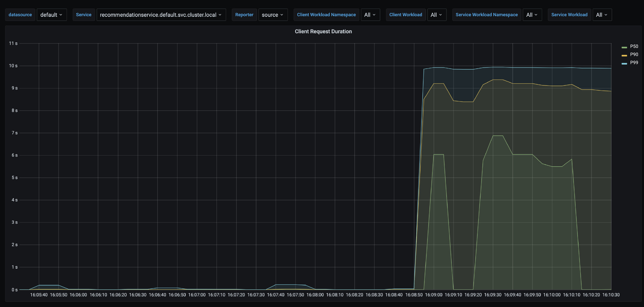The height and width of the screenshot is (307, 644).
Task: Open the Reporter source dropdown
Action: pos(273,15)
